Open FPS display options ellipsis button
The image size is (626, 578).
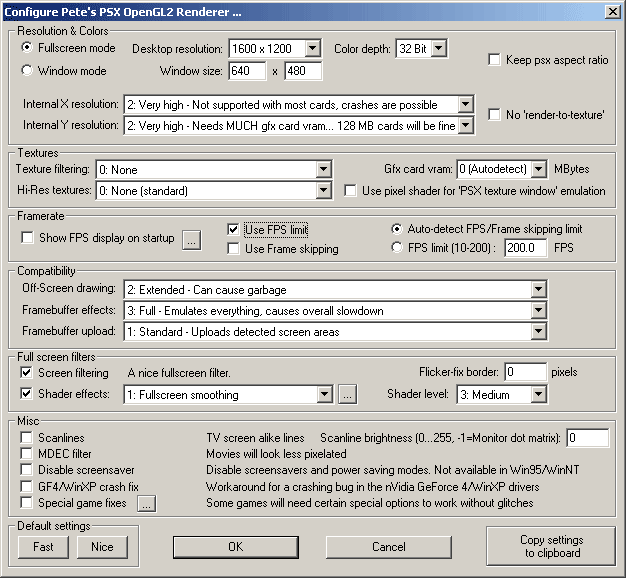[x=192, y=240]
